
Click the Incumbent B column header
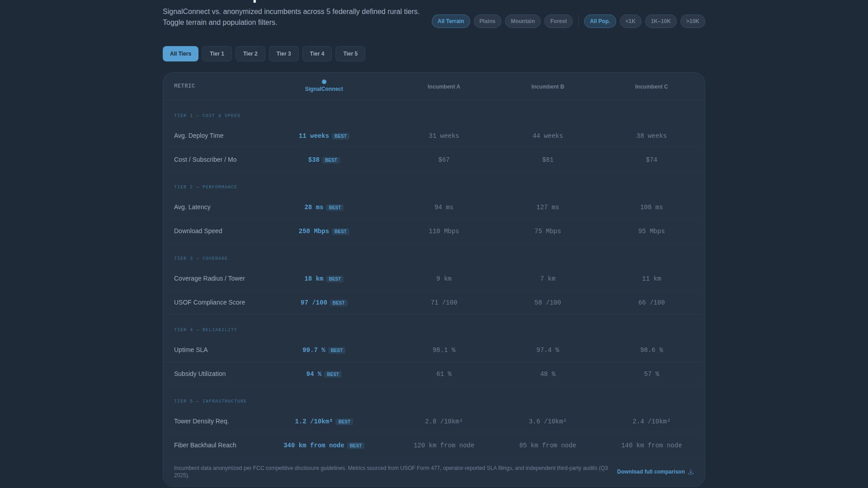tap(547, 87)
